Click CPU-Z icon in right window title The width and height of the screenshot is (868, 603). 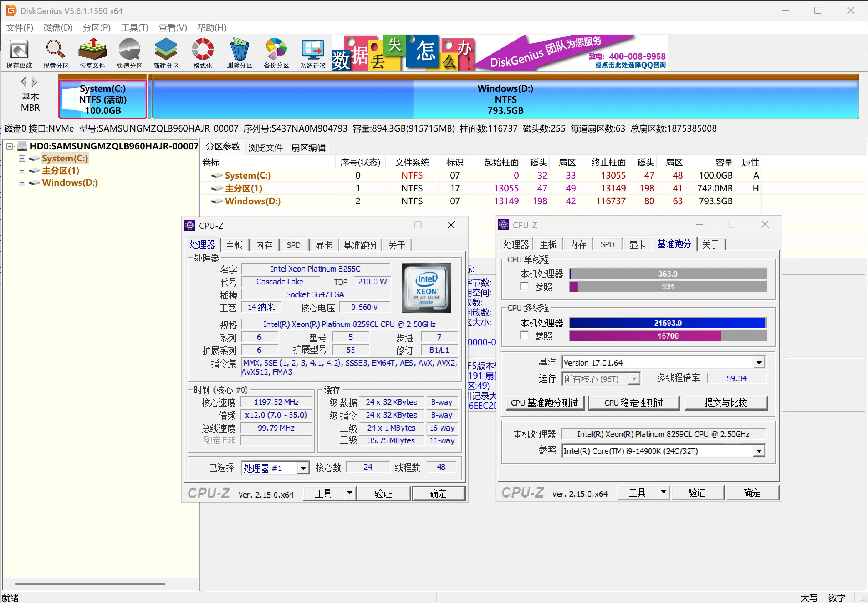504,225
